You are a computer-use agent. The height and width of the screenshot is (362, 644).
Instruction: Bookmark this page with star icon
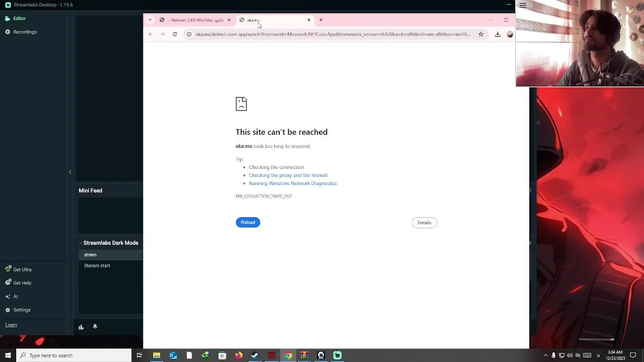click(481, 34)
